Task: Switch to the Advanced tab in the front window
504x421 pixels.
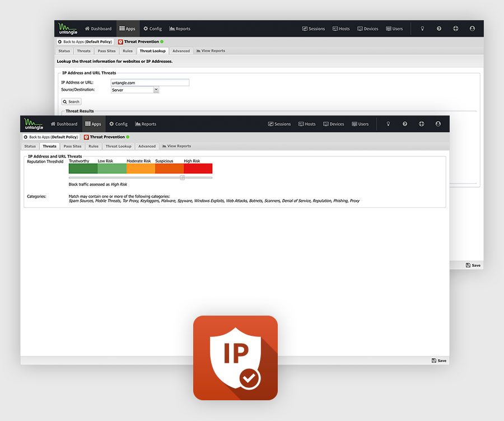Action: pos(147,146)
